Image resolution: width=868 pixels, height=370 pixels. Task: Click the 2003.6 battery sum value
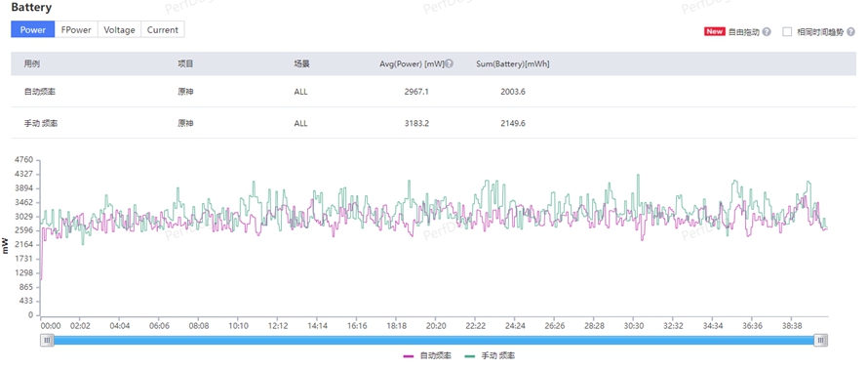(x=513, y=92)
